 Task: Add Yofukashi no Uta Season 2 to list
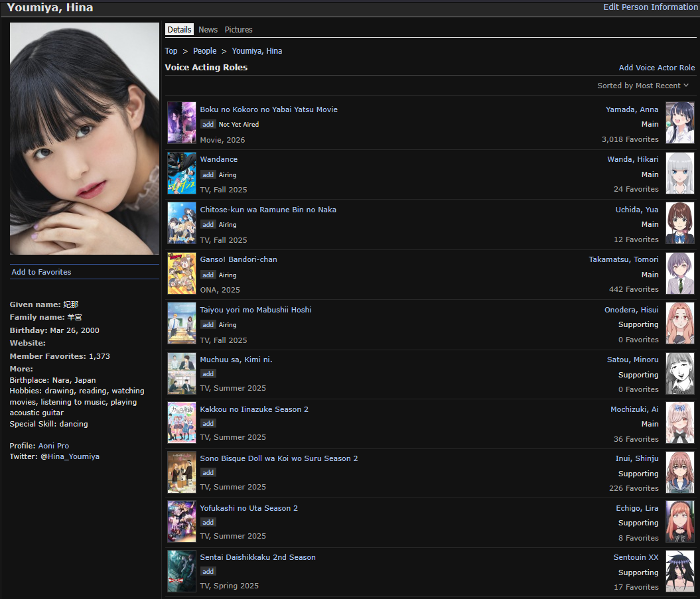tap(208, 522)
